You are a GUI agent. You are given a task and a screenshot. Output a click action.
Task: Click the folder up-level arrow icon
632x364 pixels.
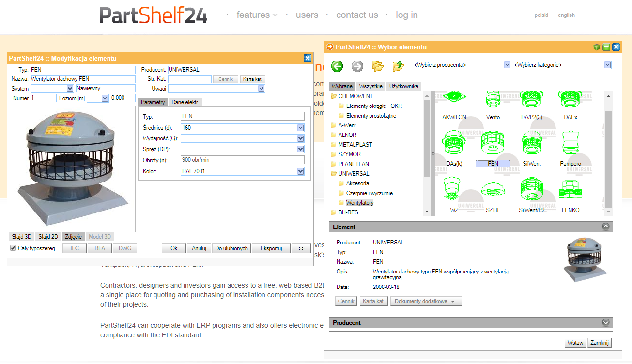[x=398, y=66]
